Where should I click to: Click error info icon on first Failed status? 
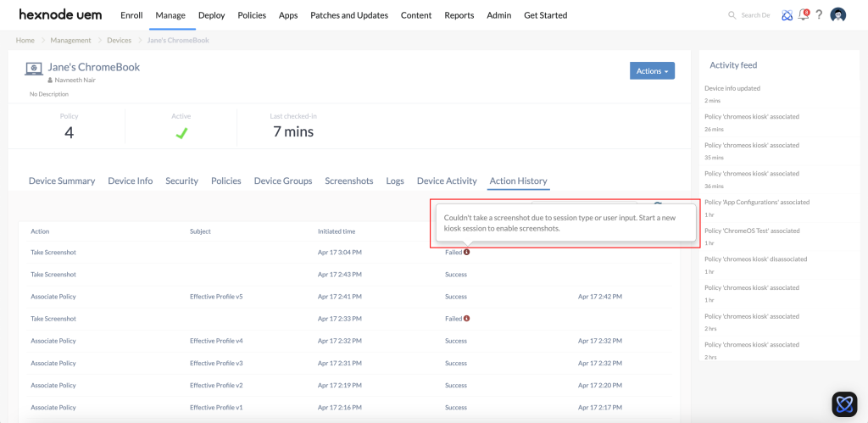[x=466, y=252]
